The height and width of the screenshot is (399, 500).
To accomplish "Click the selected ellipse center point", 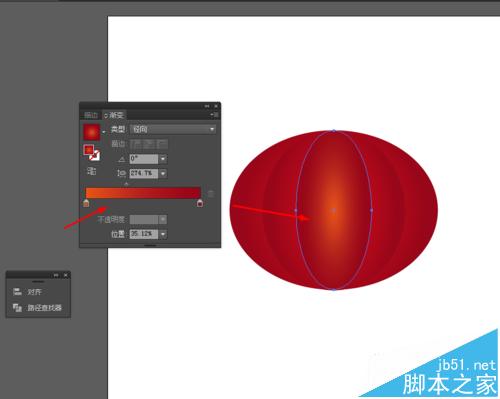I will tap(334, 210).
